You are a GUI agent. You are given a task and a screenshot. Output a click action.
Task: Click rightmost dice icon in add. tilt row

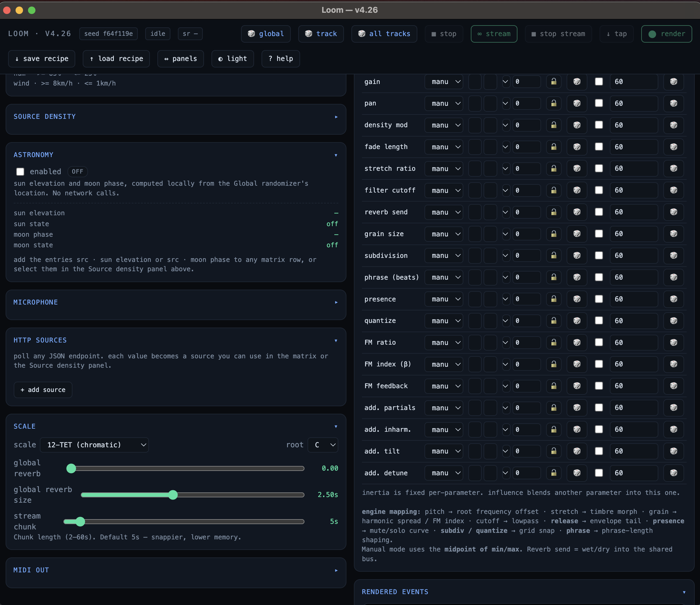(x=674, y=451)
